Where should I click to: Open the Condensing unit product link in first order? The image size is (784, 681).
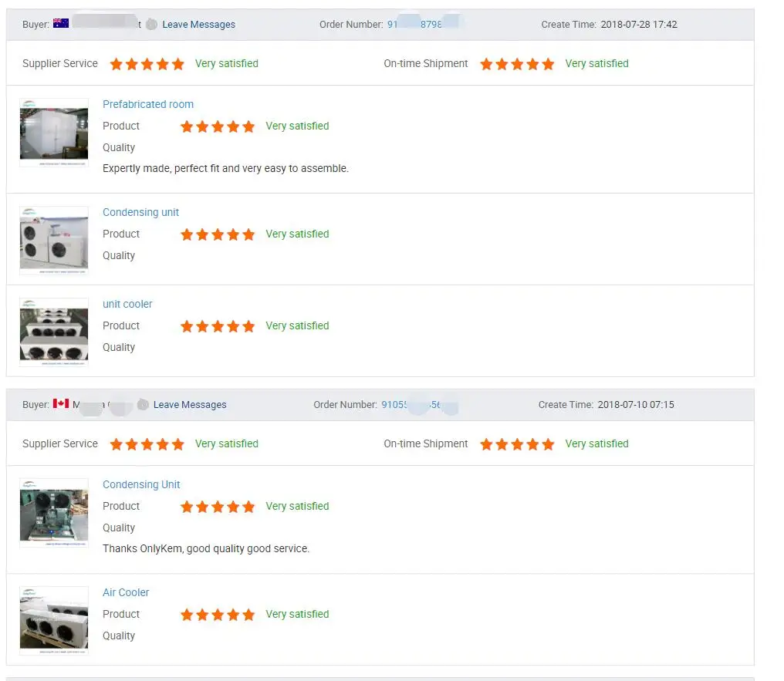(x=140, y=212)
